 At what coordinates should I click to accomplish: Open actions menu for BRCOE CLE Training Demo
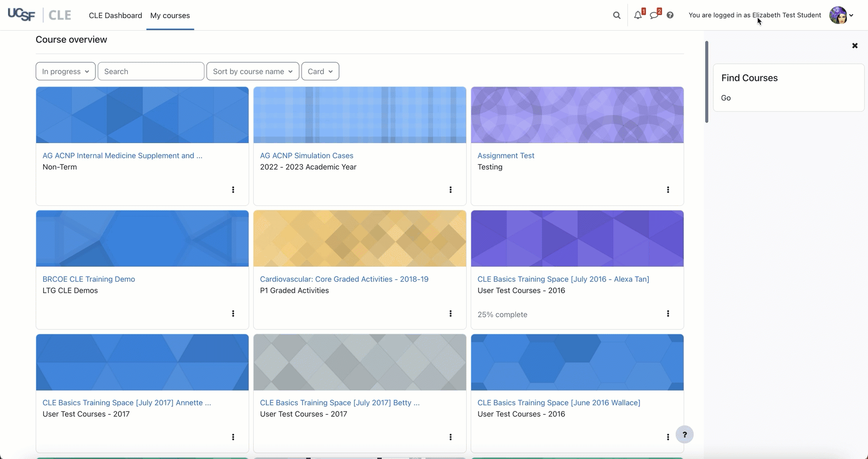click(x=233, y=313)
